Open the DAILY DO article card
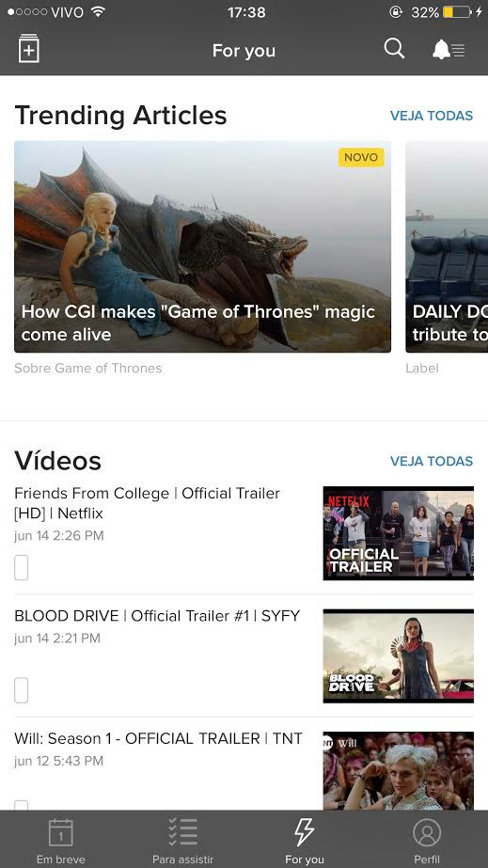This screenshot has height=868, width=488. pyautogui.click(x=447, y=247)
